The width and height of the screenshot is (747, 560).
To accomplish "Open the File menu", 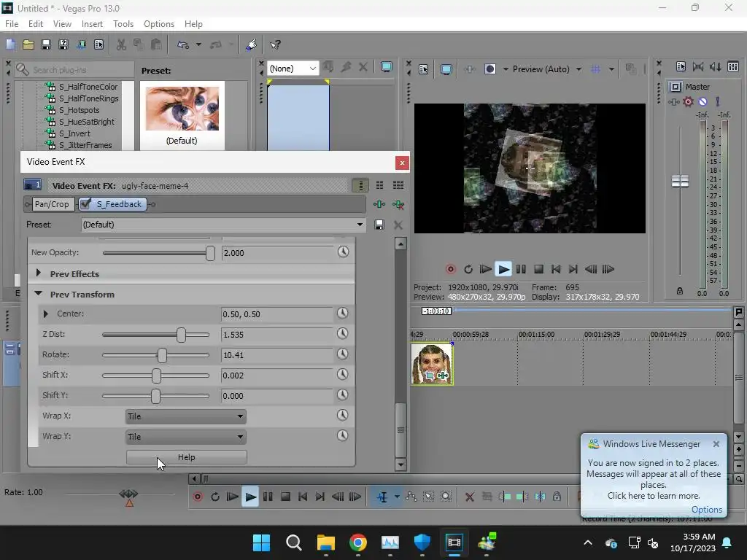I will coord(12,24).
